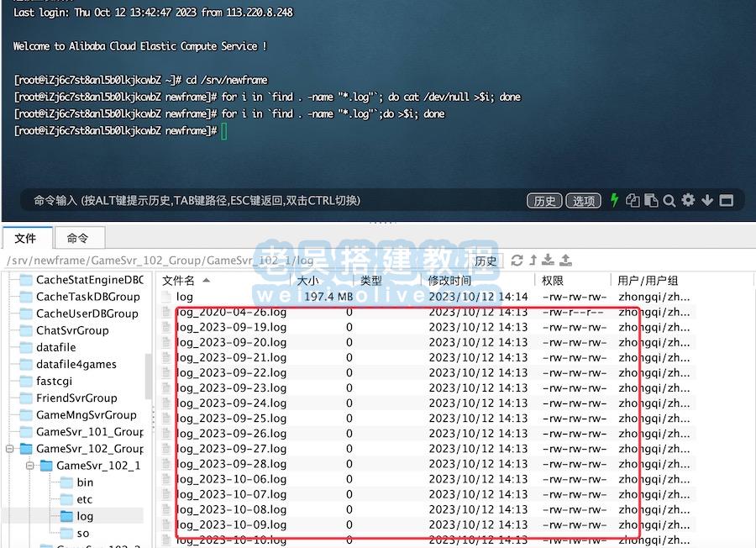Open the terminal search magnifier icon

[x=669, y=200]
